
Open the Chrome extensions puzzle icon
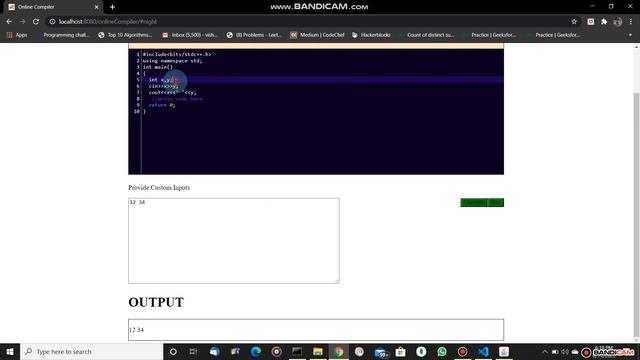[604, 22]
